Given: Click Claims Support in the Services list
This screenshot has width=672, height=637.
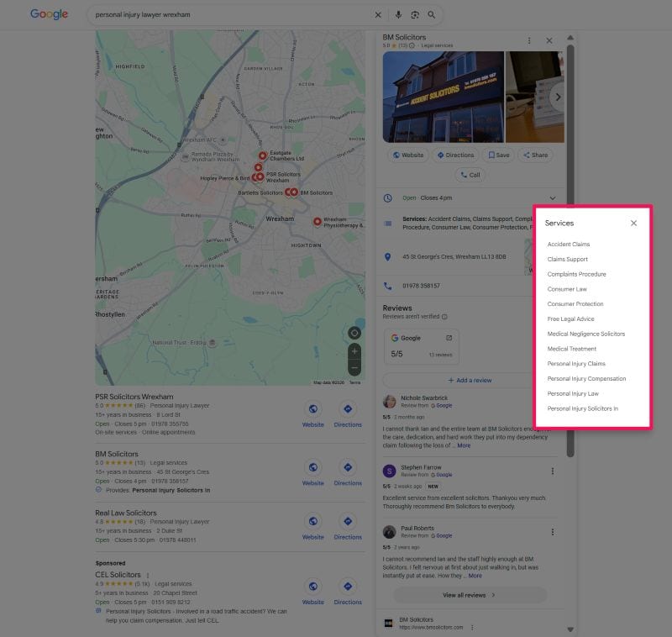Looking at the screenshot, I should coord(568,260).
